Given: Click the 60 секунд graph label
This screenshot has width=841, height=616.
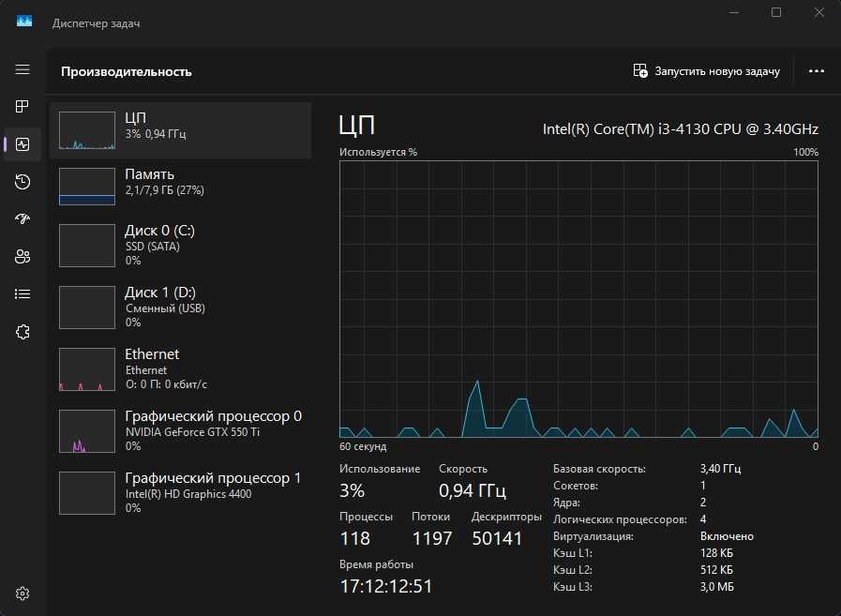Looking at the screenshot, I should coord(363,446).
